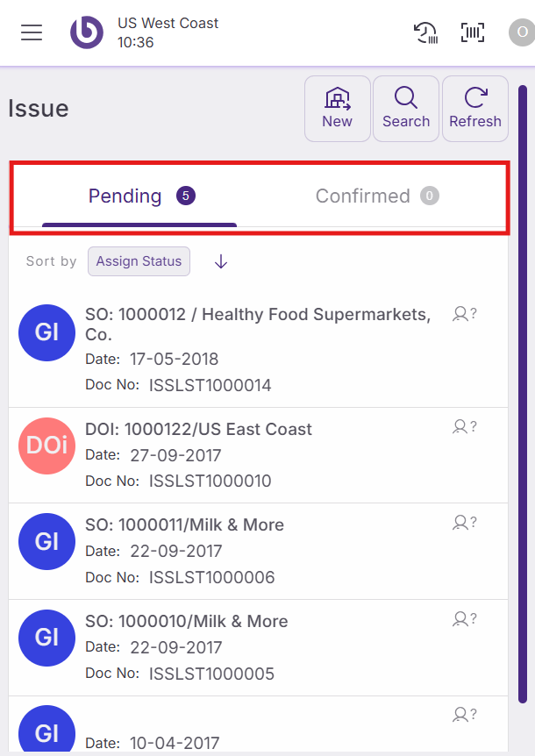The image size is (535, 756).
Task: Open the Assign Status sort dropdown
Action: [139, 261]
